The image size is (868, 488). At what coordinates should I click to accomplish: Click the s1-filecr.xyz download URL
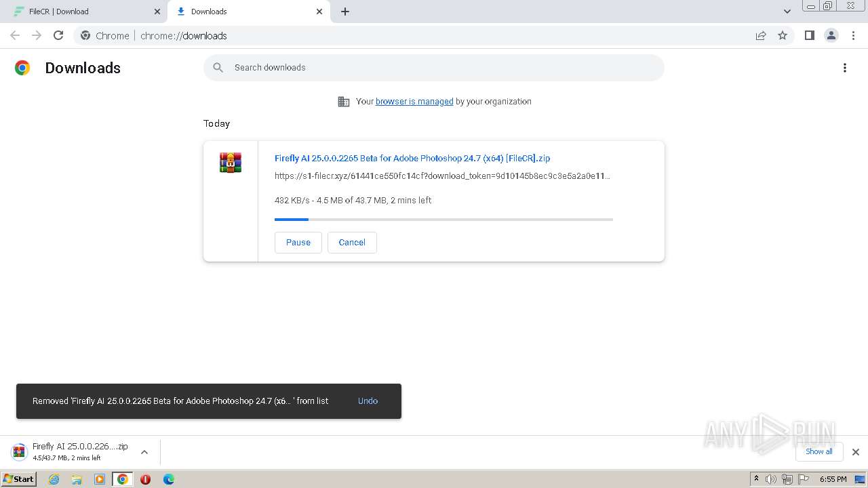tap(442, 176)
